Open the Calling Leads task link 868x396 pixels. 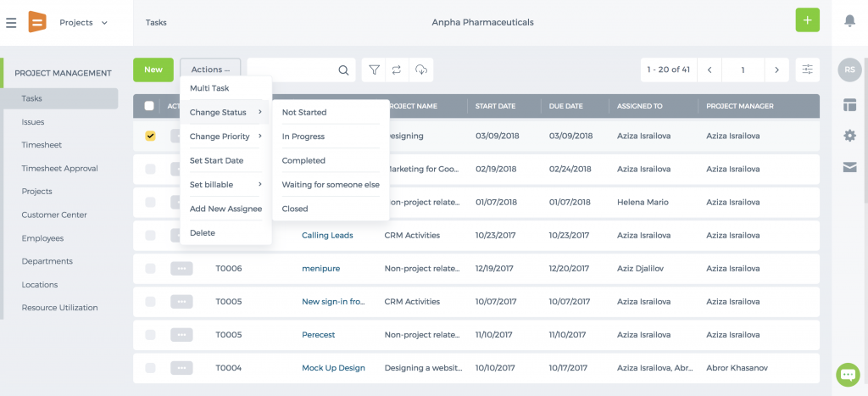(x=327, y=236)
